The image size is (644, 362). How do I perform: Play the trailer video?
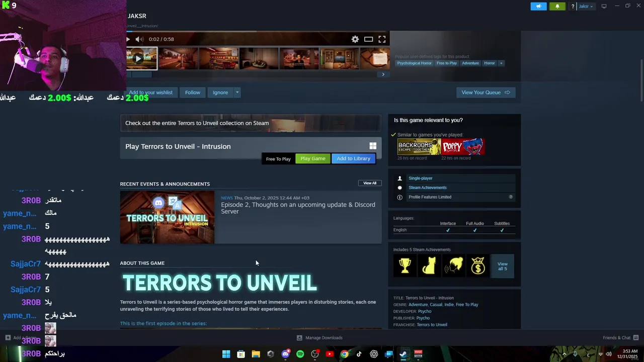pos(128,39)
